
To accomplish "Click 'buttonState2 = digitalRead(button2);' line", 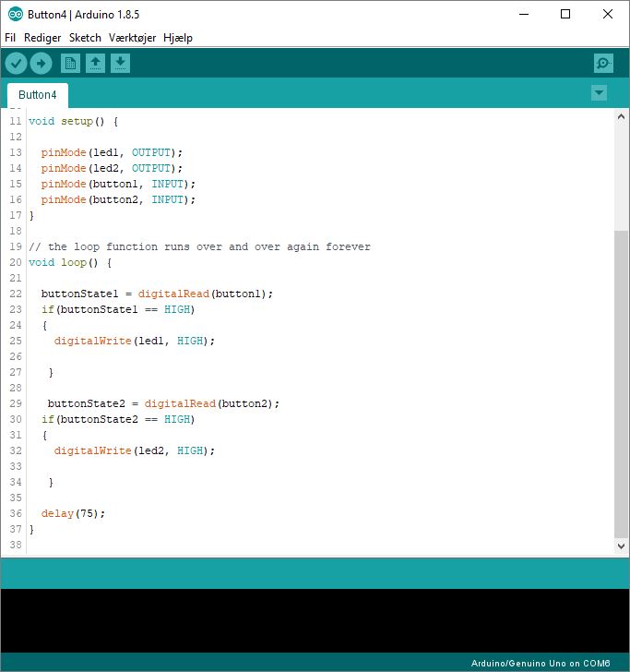I will coord(163,403).
